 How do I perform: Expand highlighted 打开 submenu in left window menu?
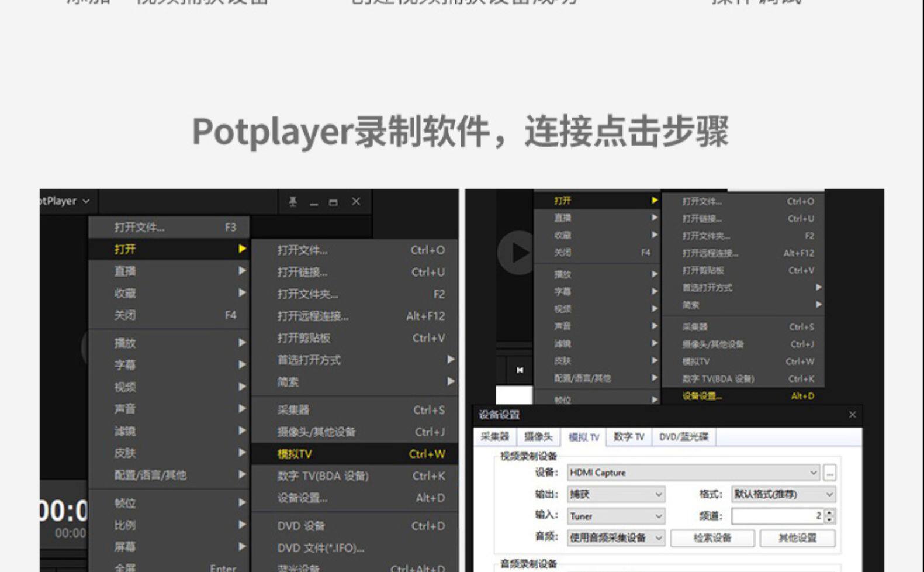click(169, 249)
